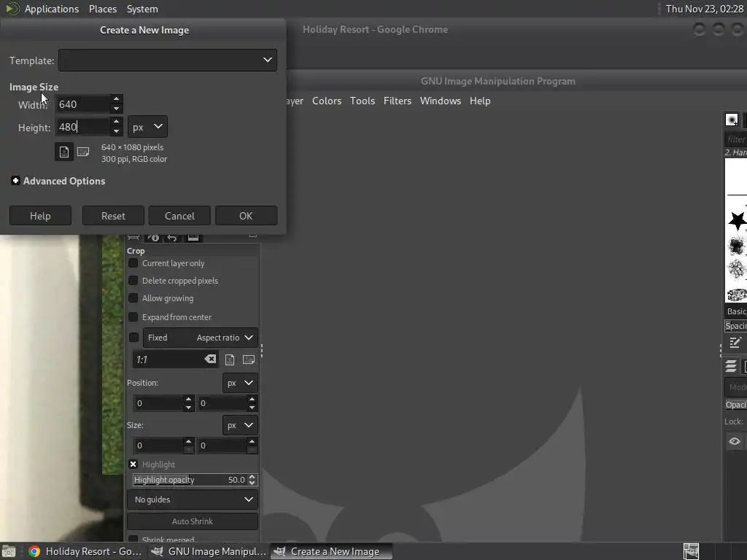Click the edit brush icon below Spacing
The height and width of the screenshot is (560, 747).
tap(735, 343)
